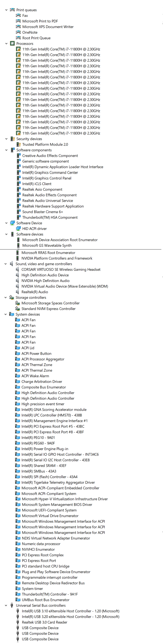163x644 pixels.
Task: Select ACPI Wake Alarm
Action: tap(35, 376)
